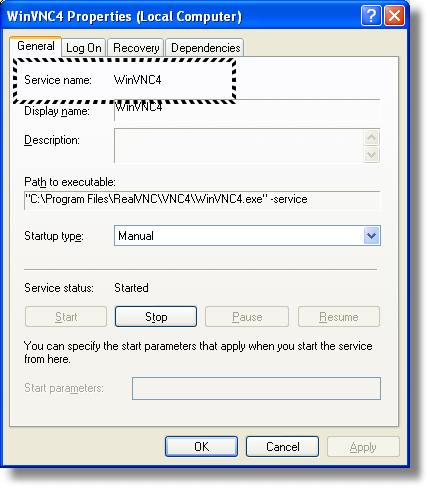Select the Dependencies tab
This screenshot has height=488, width=430.
pyautogui.click(x=205, y=48)
